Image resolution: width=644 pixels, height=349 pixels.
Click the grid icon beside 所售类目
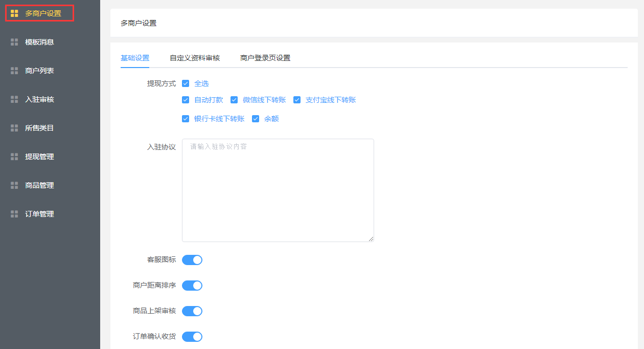point(14,128)
